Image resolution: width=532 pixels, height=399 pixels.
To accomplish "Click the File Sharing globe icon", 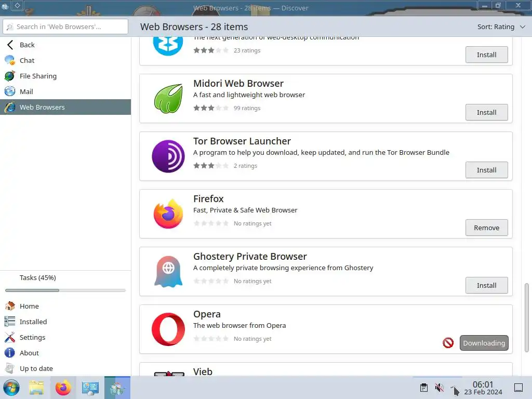I will [10, 76].
